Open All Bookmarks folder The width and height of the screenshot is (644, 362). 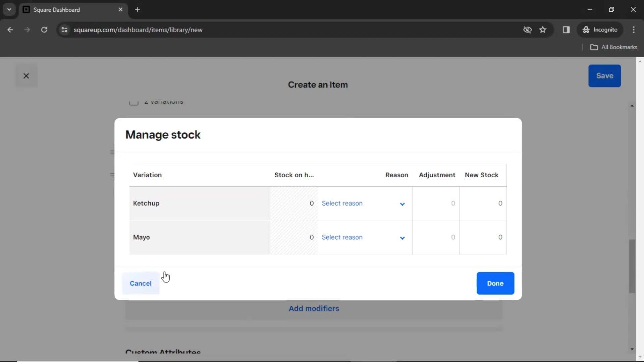[613, 47]
